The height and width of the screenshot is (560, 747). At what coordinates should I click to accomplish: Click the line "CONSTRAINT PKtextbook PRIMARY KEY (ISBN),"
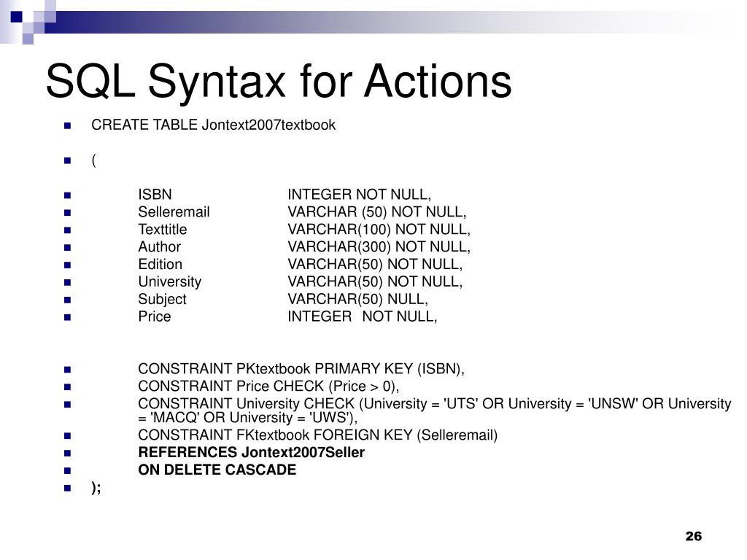click(x=301, y=369)
